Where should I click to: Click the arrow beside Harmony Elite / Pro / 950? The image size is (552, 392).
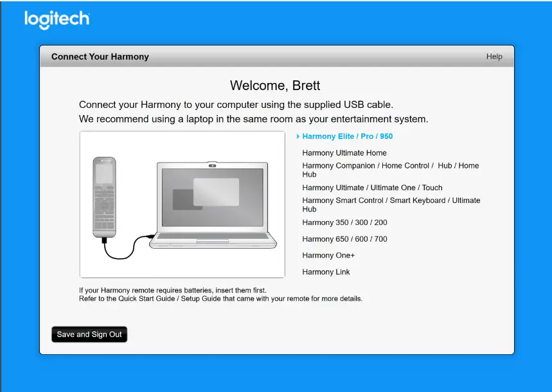pos(298,136)
